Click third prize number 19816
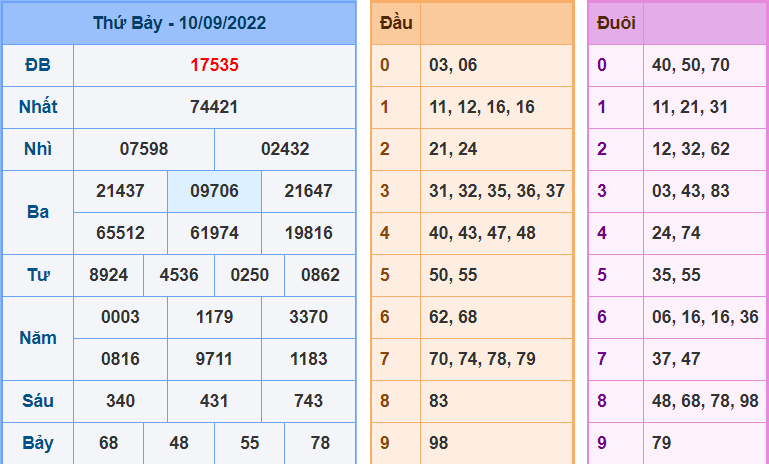Image resolution: width=769 pixels, height=464 pixels. (x=308, y=233)
